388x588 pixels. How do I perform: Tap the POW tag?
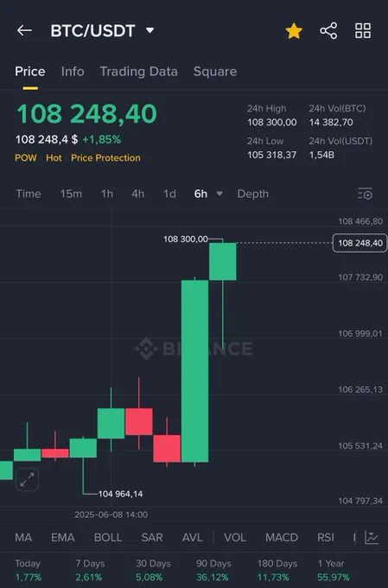point(26,158)
